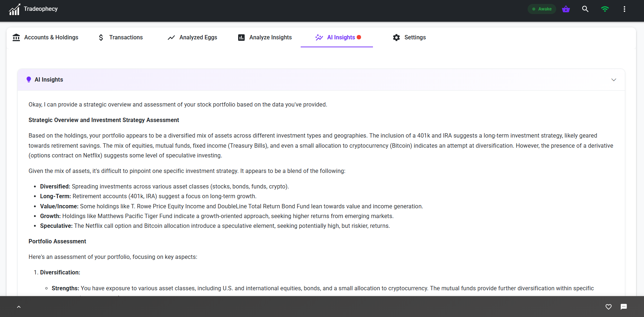Switch to the Analyzed Eggs tab
The width and height of the screenshot is (644, 317).
tap(198, 37)
